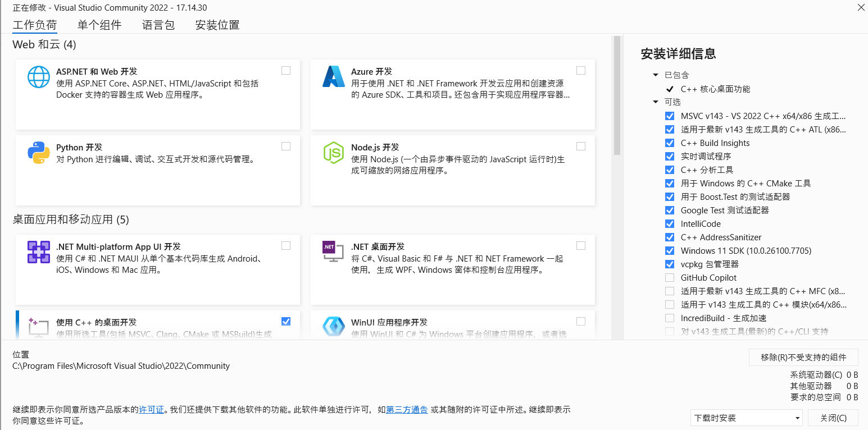Click the workloads list vertical scrollbar
868x430 pixels.
coord(617,95)
